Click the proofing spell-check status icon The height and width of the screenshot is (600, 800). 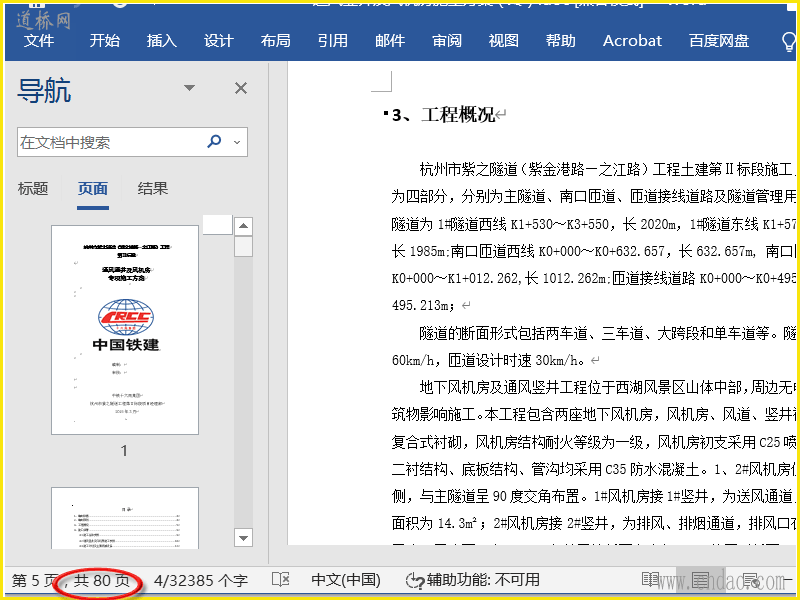coord(281,580)
